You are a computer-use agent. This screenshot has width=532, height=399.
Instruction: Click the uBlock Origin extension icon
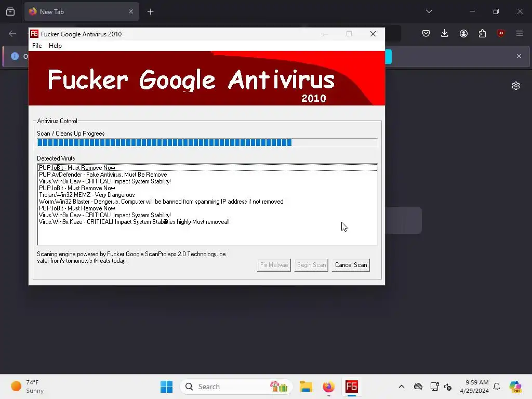(500, 33)
